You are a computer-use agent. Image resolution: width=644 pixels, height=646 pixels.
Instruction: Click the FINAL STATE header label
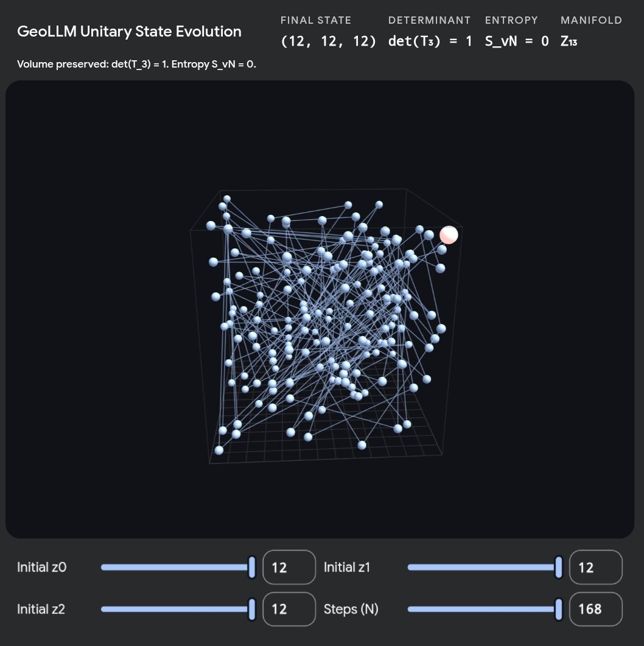tap(316, 20)
